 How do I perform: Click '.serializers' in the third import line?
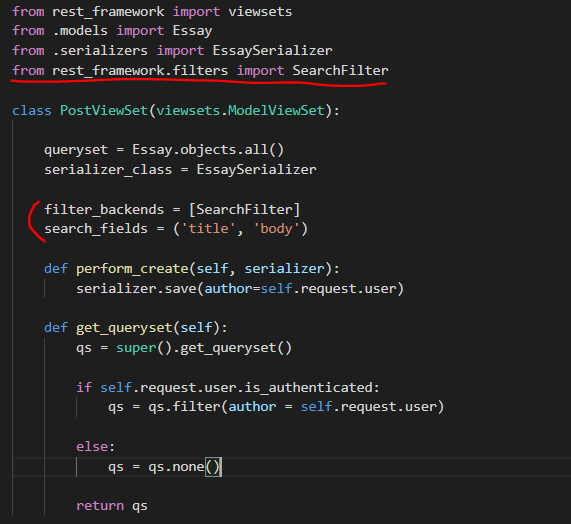(x=100, y=51)
